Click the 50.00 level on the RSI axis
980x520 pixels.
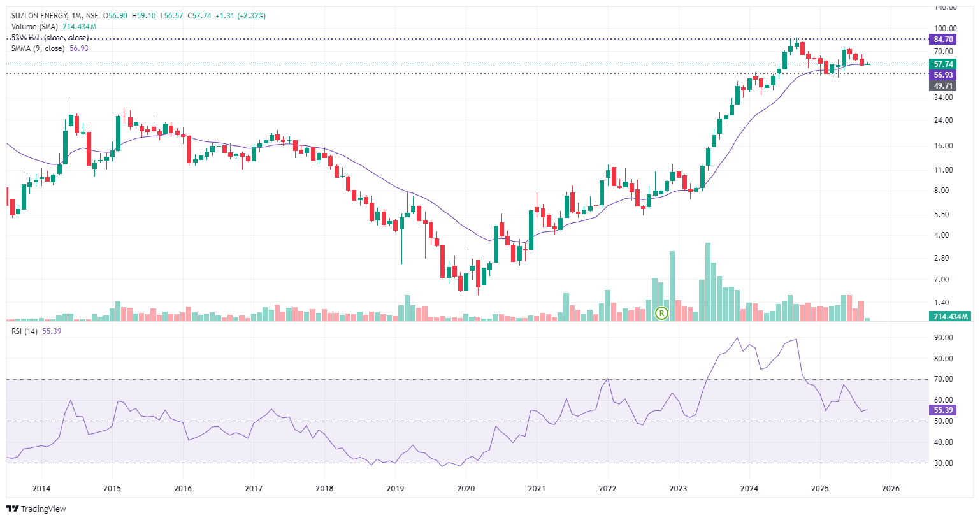(x=944, y=421)
